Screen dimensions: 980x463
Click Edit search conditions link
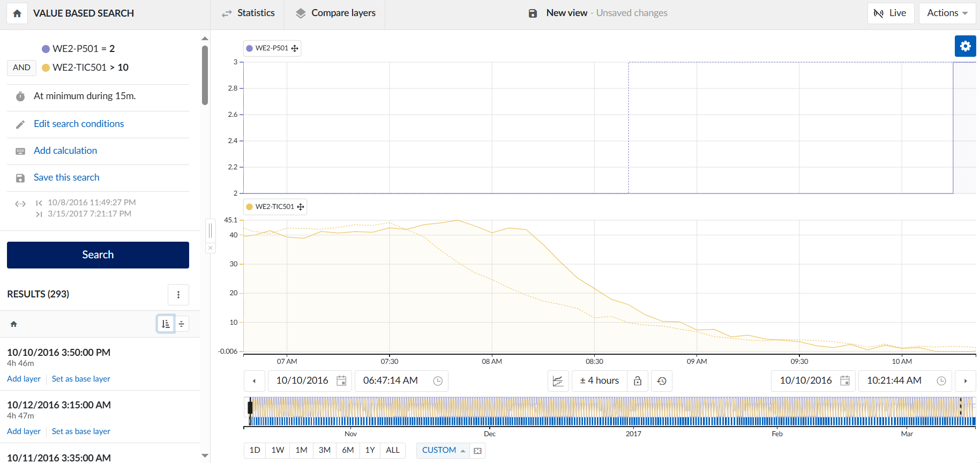79,124
